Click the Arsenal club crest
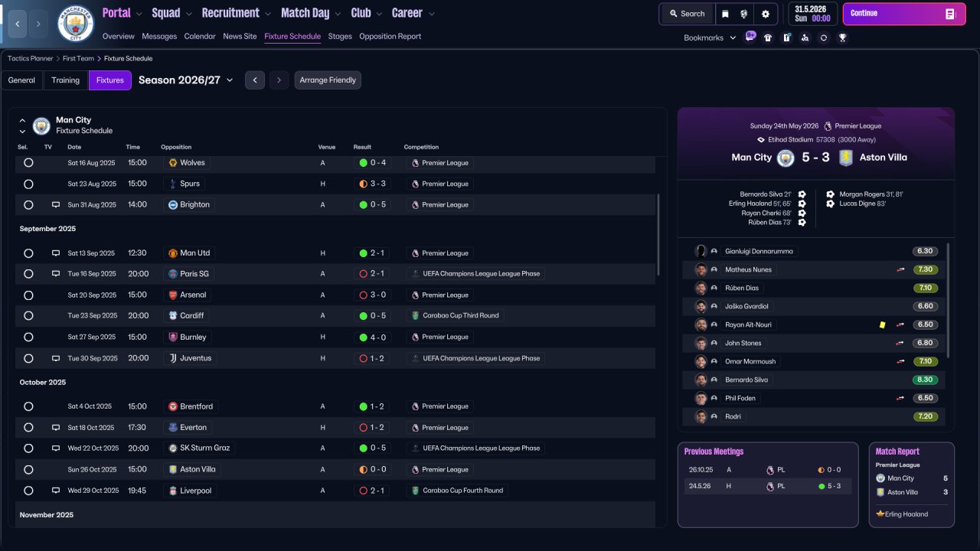The image size is (980, 551). coord(173,295)
